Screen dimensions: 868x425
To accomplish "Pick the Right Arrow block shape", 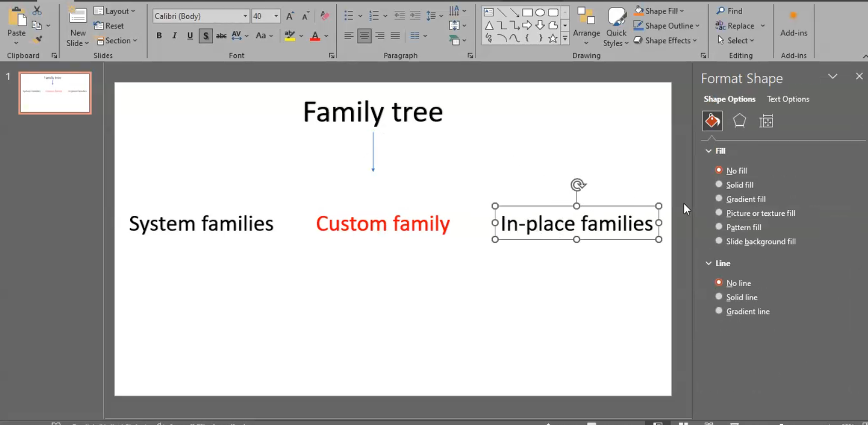I will (x=527, y=25).
